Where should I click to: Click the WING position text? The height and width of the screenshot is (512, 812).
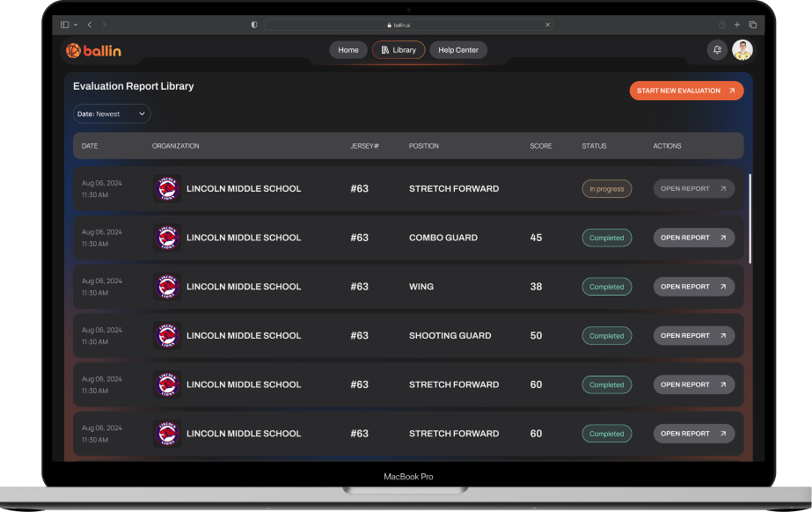[x=421, y=286]
